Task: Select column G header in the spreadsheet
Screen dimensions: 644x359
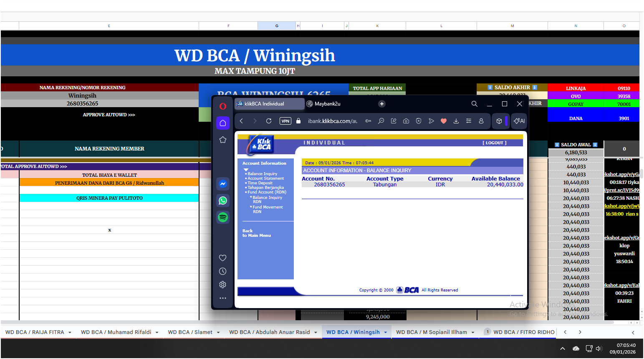Action: tap(277, 26)
